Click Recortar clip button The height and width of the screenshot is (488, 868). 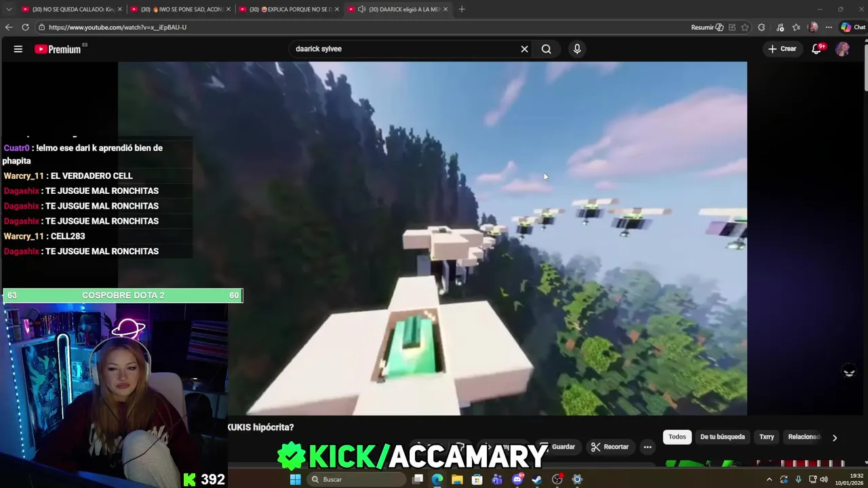[x=610, y=447]
